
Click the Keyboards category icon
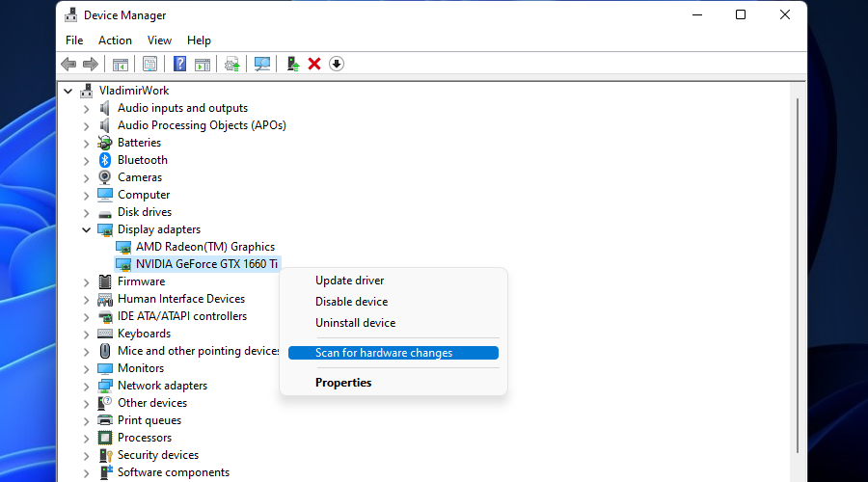104,334
